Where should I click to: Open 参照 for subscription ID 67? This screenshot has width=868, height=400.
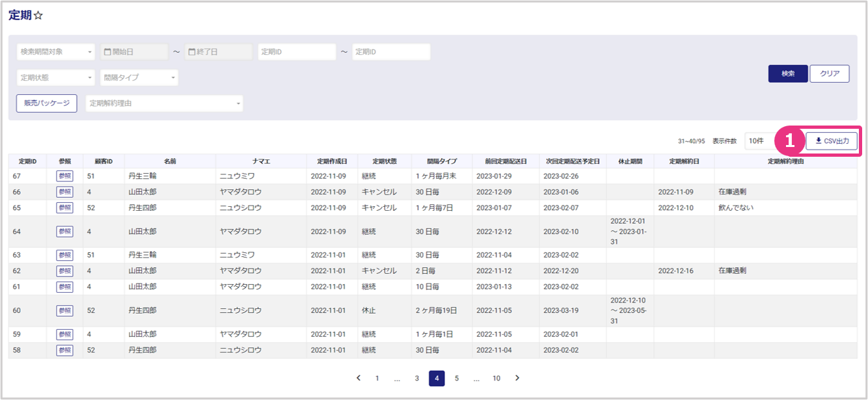pyautogui.click(x=64, y=176)
